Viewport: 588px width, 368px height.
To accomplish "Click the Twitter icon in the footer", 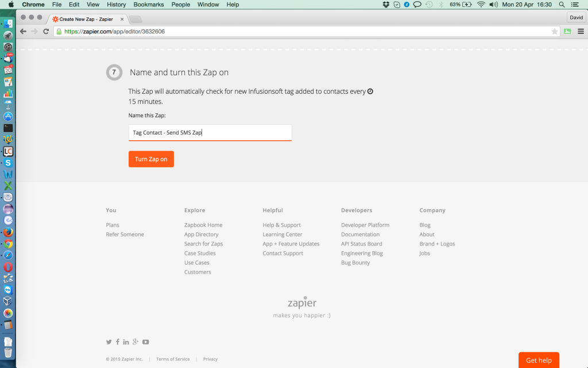I will [x=109, y=342].
